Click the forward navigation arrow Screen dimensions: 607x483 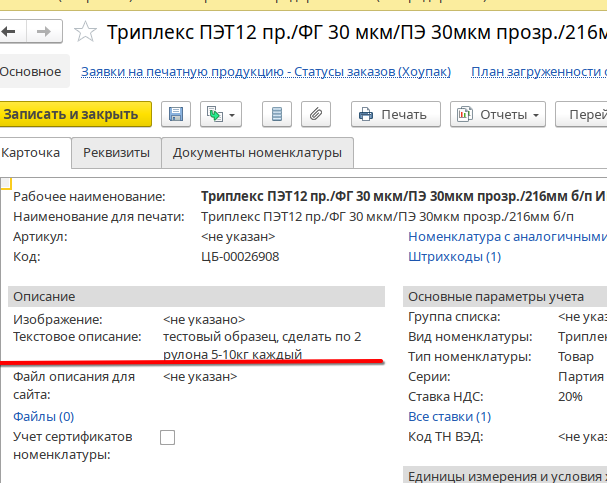(x=45, y=32)
